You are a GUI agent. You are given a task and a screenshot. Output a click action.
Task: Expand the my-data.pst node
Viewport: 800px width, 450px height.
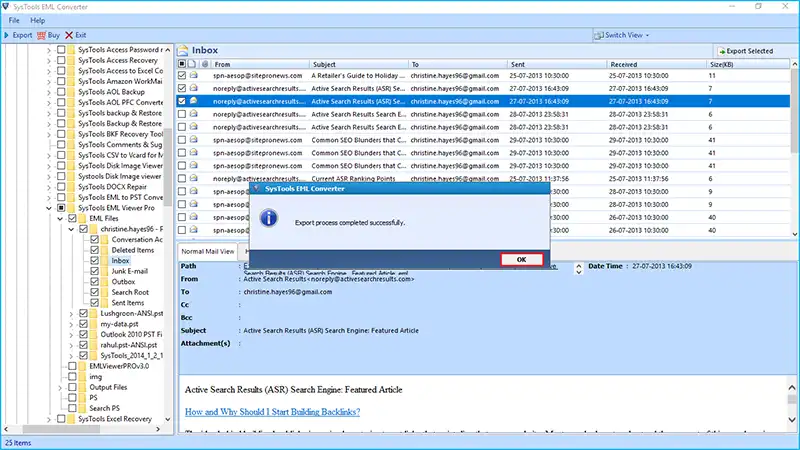(x=71, y=324)
